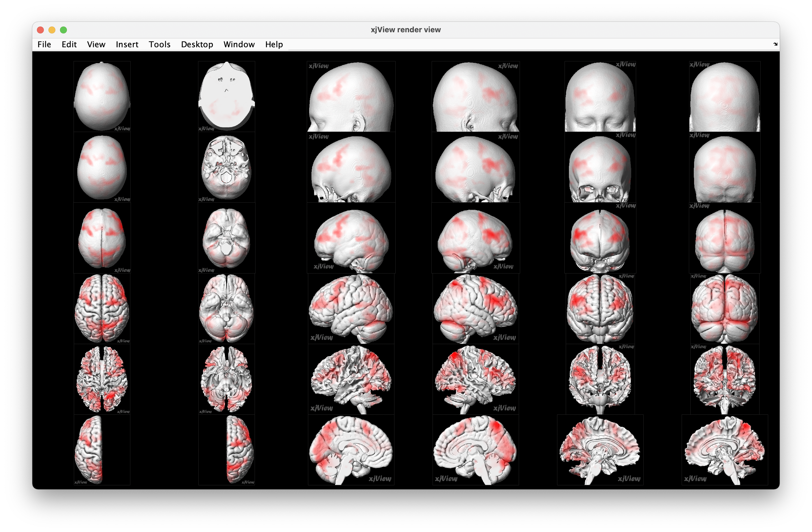Open the Desktop menu
This screenshot has height=532, width=812.
[x=197, y=44]
